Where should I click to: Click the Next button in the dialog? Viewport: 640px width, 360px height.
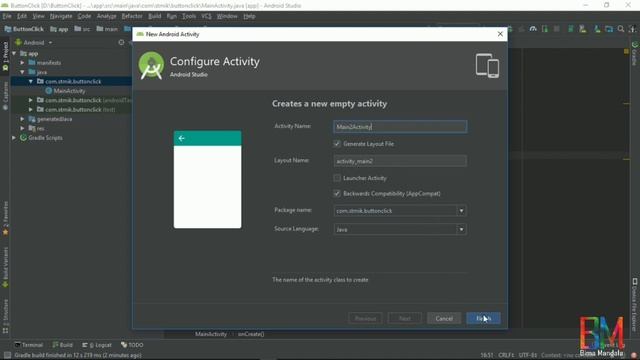(x=405, y=318)
